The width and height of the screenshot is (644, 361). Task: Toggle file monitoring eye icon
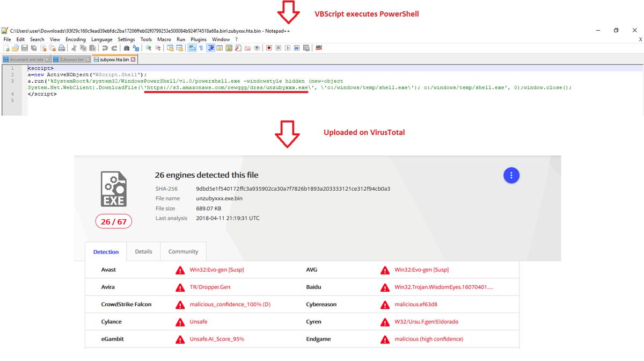257,48
